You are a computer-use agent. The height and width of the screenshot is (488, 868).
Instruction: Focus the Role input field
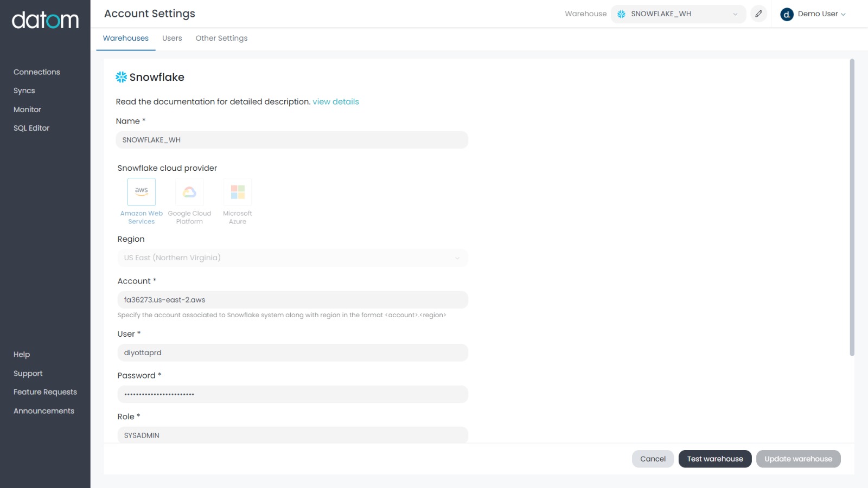[x=292, y=435]
